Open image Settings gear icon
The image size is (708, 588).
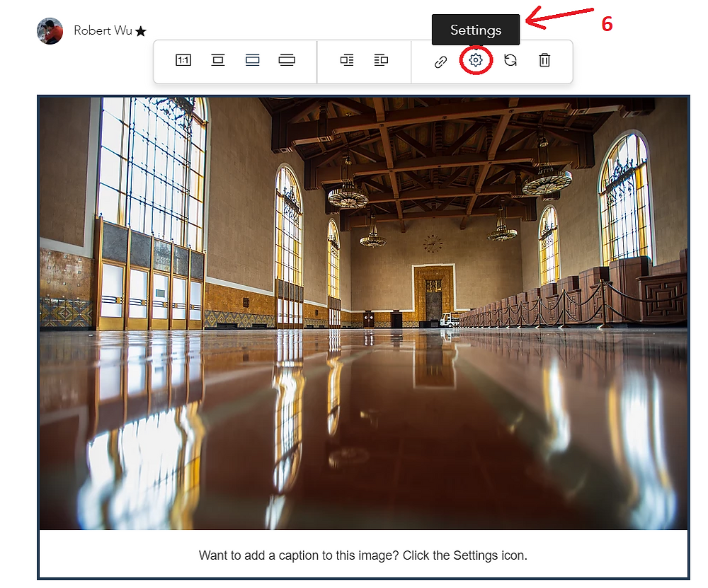[x=476, y=60]
